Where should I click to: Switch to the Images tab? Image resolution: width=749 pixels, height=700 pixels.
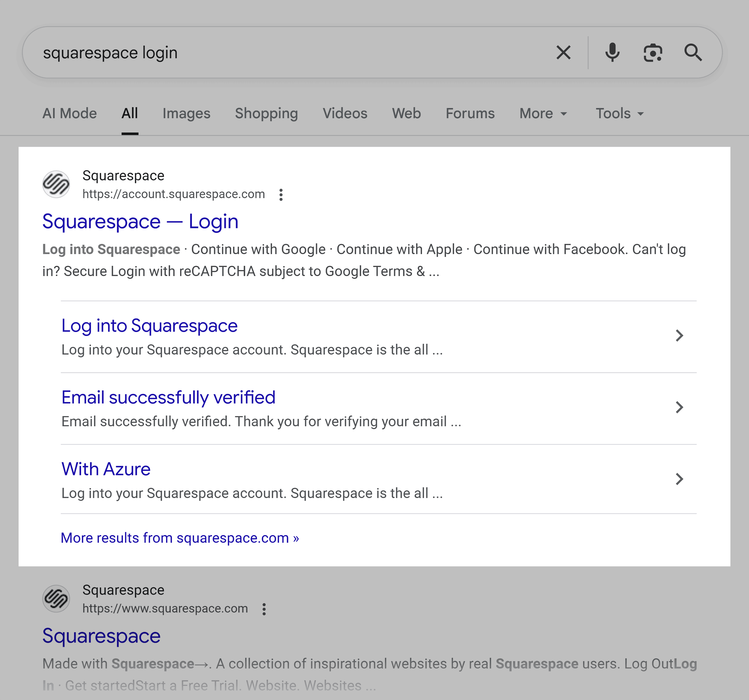point(186,114)
